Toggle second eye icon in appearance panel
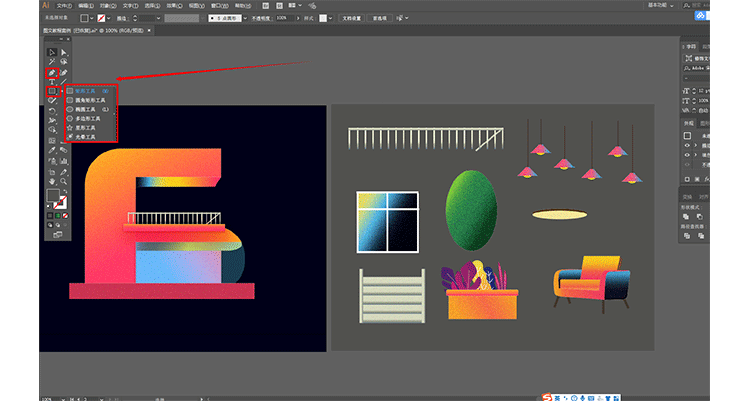Viewport: 750px width, 401px height. (687, 156)
